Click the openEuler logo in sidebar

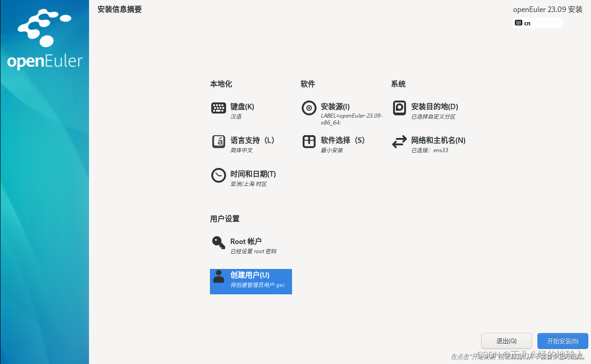(45, 41)
